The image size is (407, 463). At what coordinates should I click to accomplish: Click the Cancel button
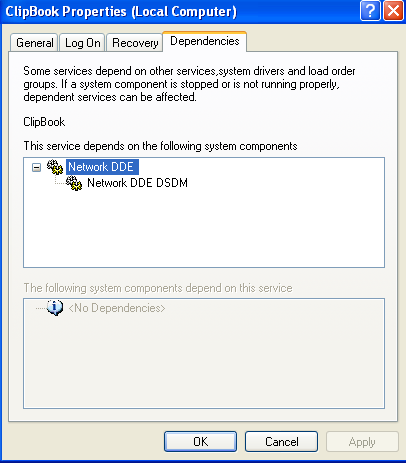click(282, 442)
